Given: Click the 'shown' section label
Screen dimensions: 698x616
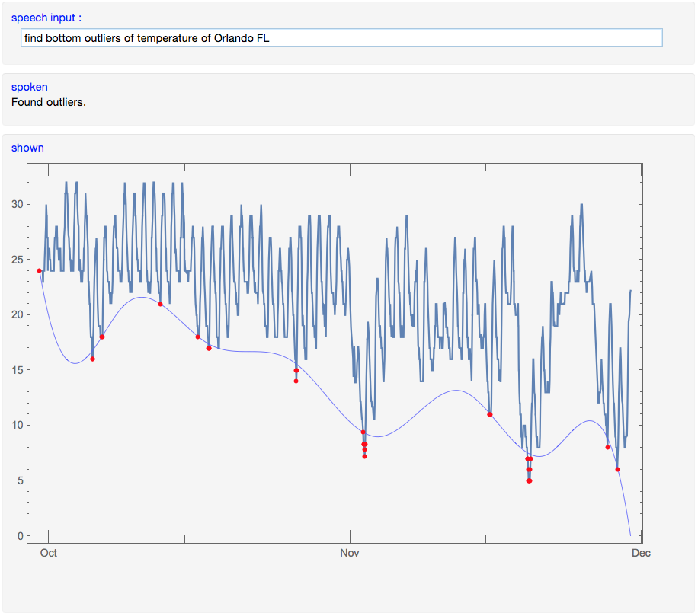Looking at the screenshot, I should (x=27, y=148).
